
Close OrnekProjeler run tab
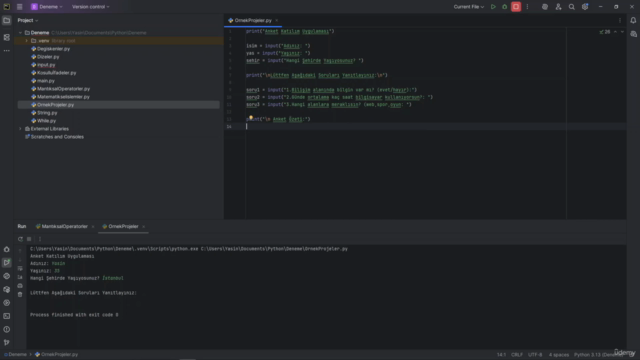144,227
